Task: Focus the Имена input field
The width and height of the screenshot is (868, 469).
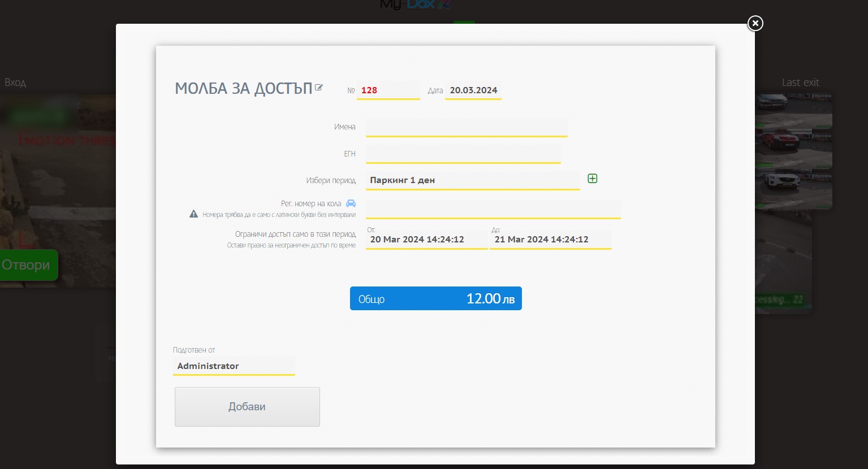Action: click(x=467, y=127)
